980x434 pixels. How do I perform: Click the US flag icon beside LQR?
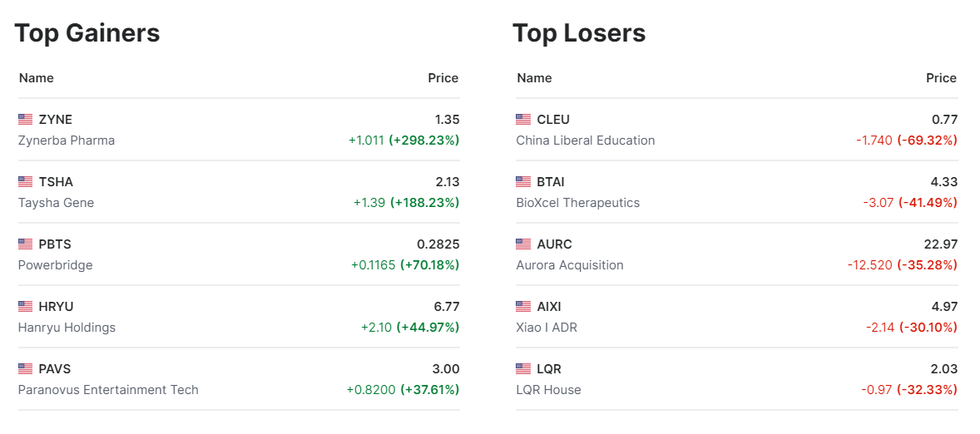pyautogui.click(x=523, y=369)
